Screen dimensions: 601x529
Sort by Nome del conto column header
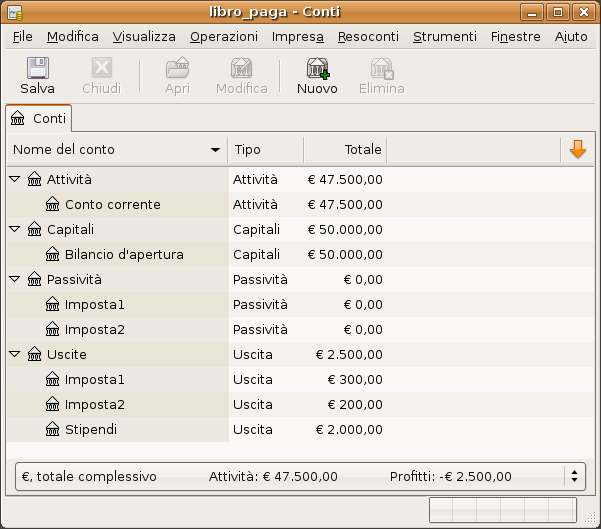pos(115,150)
